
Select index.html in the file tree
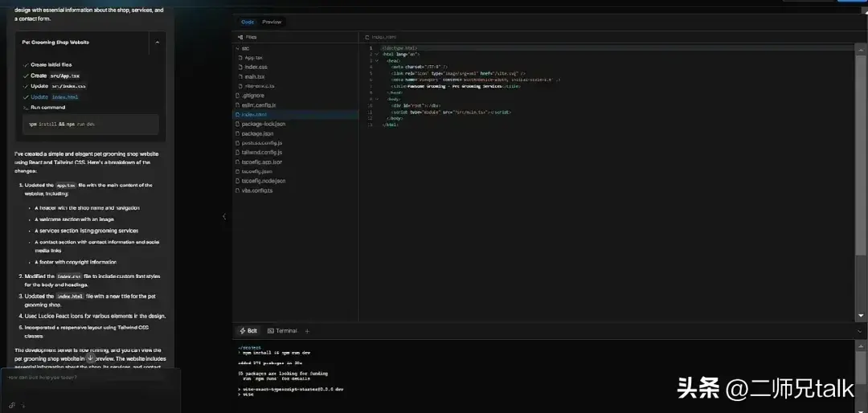pos(295,114)
